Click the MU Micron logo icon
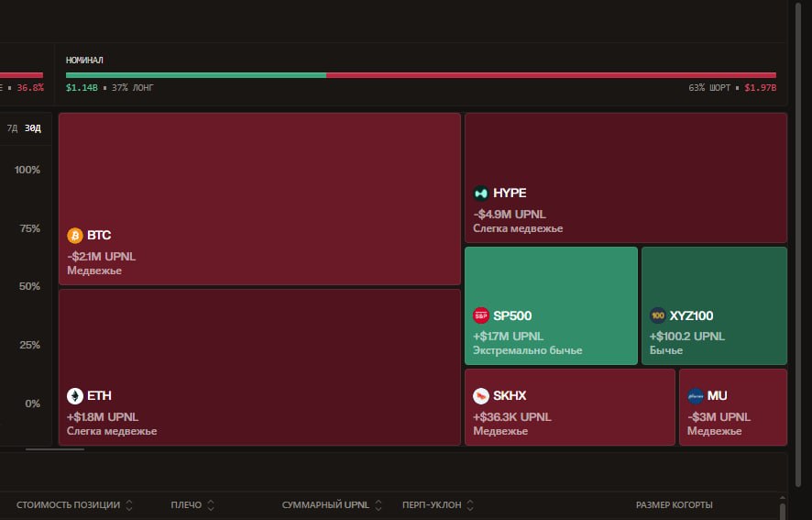812x520 pixels. [x=695, y=396]
